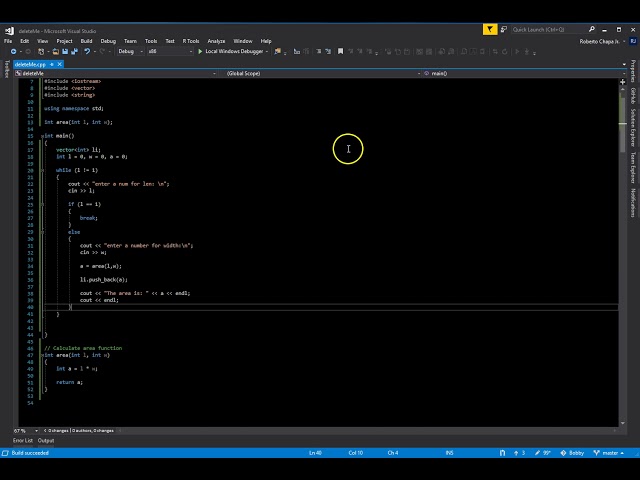Close the deleteMe.cpp tab
Screen dimensions: 640x480
60,64
